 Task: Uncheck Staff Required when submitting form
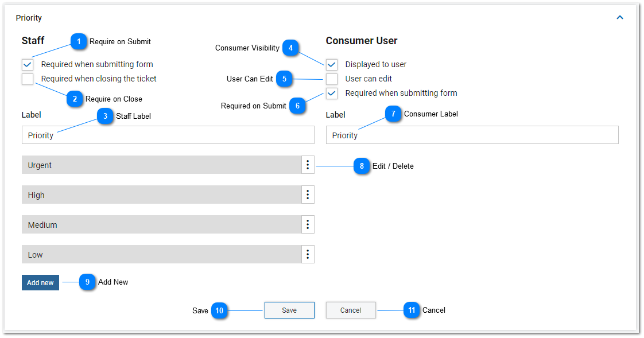click(28, 64)
